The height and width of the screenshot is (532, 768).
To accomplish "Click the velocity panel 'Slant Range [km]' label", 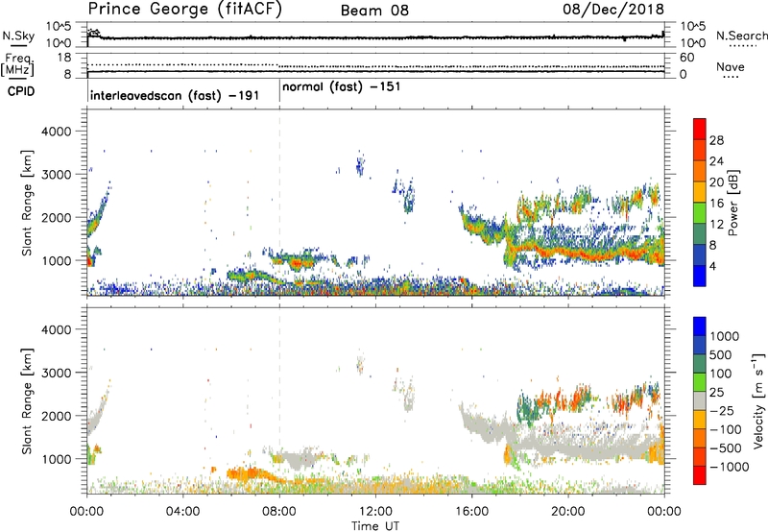I will point(27,400).
